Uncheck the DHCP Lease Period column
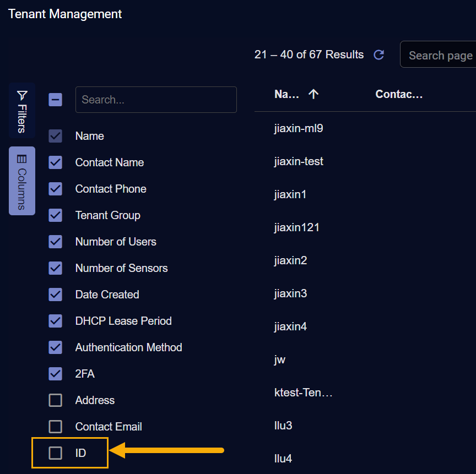Screen dimensions: 476x474 tap(55, 321)
